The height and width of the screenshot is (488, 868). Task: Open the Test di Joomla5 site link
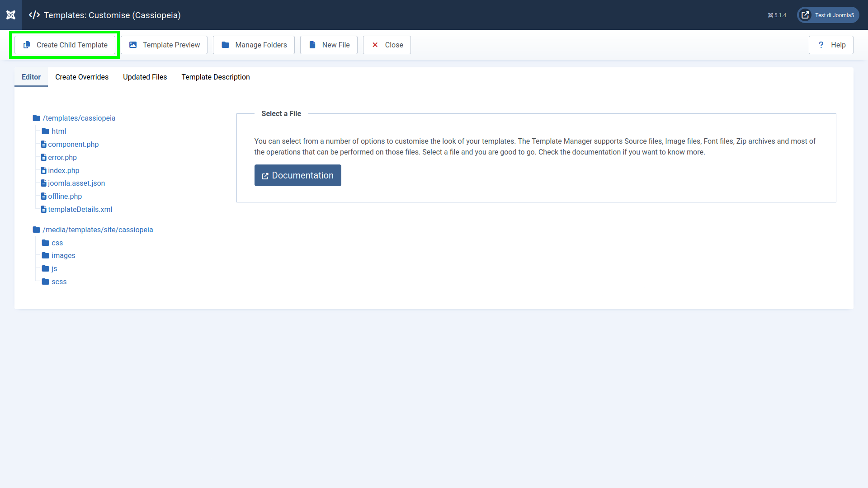tap(828, 15)
